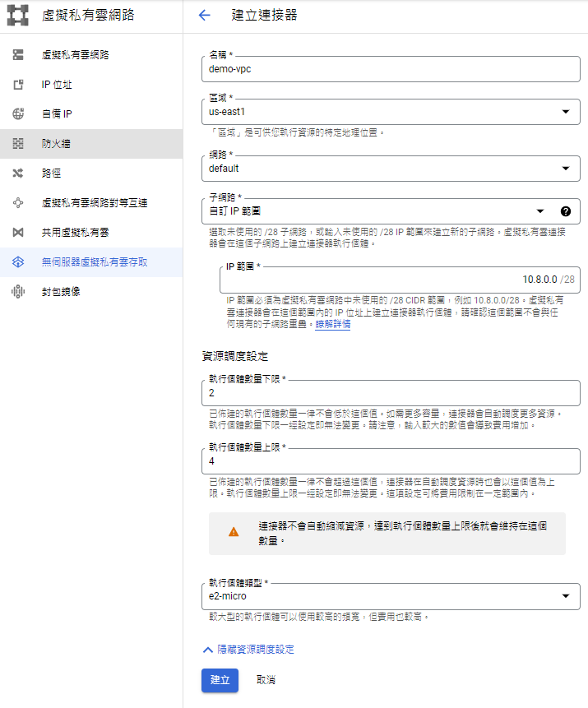Click the 封包鏡像 packet mirroring icon
This screenshot has width=588, height=708.
[x=18, y=292]
